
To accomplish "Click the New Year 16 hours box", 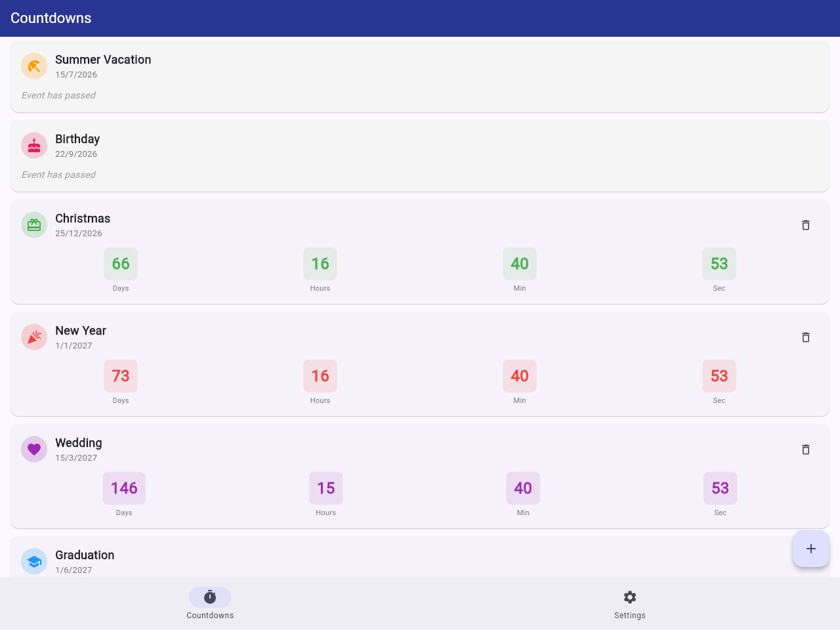I will [320, 376].
